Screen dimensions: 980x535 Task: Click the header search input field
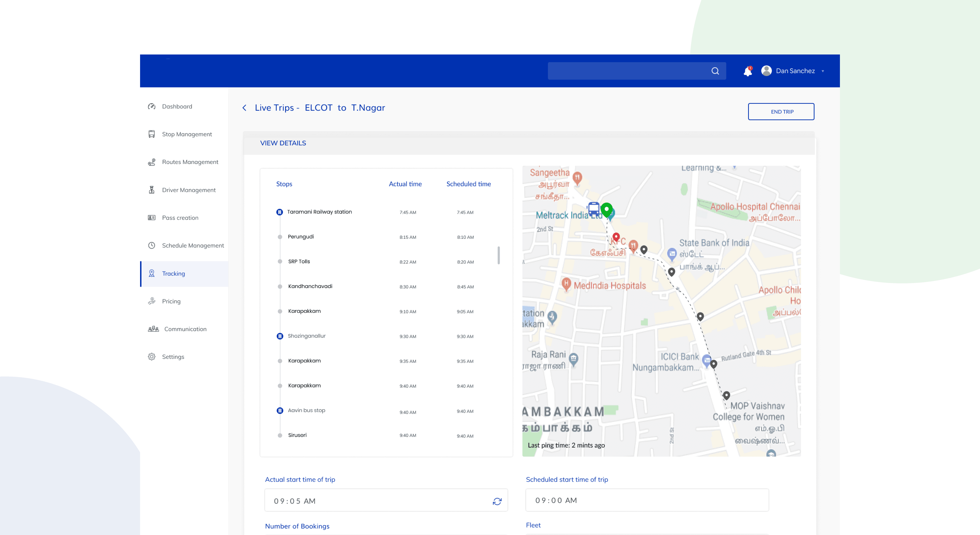click(x=637, y=71)
